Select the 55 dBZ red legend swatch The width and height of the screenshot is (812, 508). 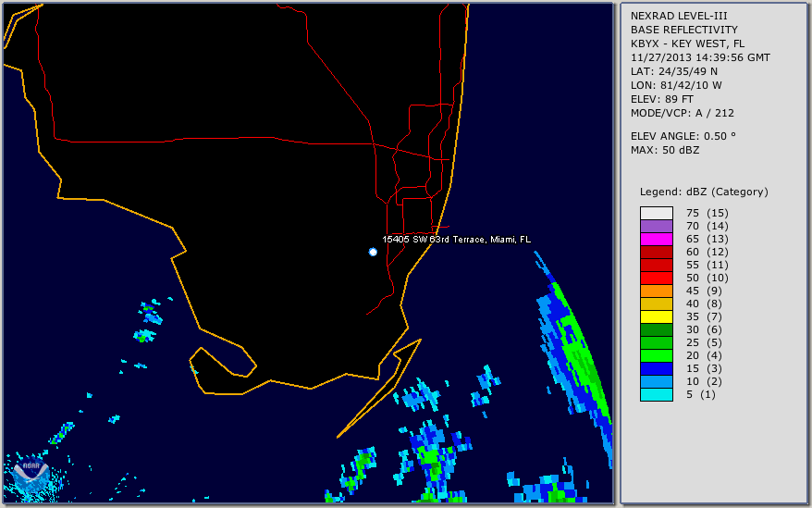pos(657,265)
